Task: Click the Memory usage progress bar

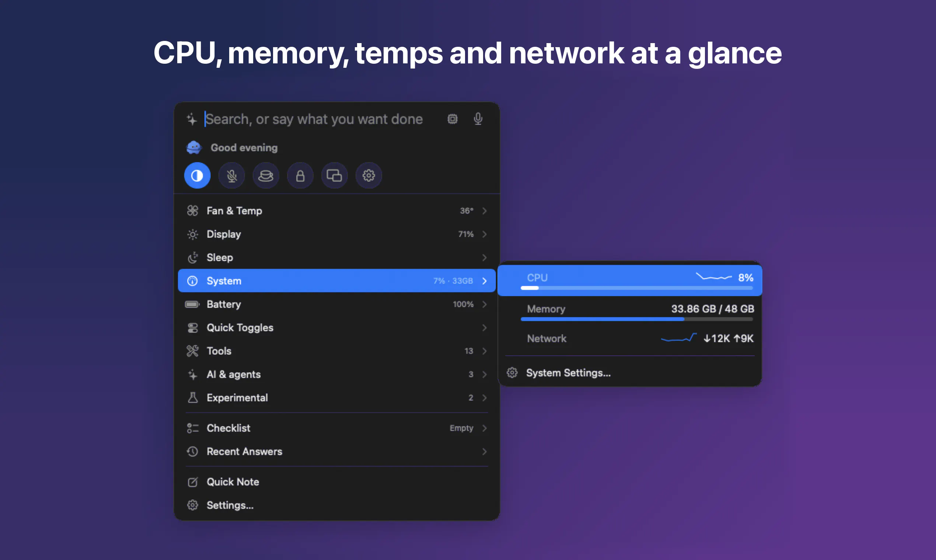Action: 637,319
